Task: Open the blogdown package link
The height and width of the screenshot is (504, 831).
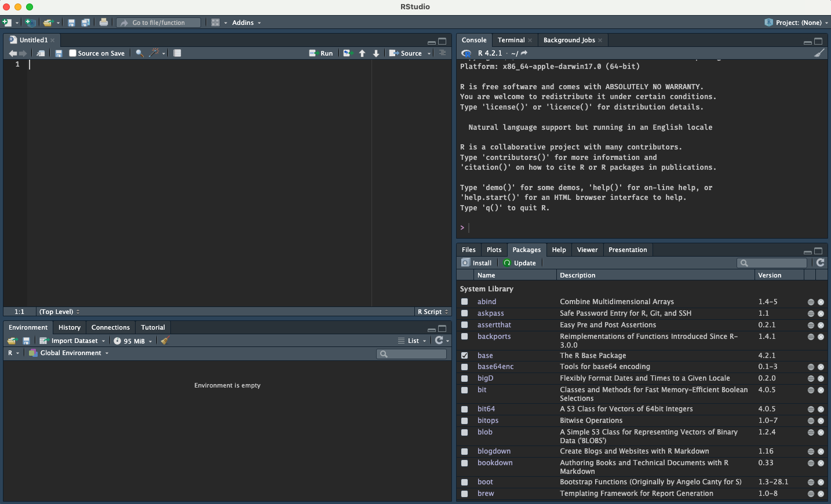Action: pyautogui.click(x=494, y=451)
